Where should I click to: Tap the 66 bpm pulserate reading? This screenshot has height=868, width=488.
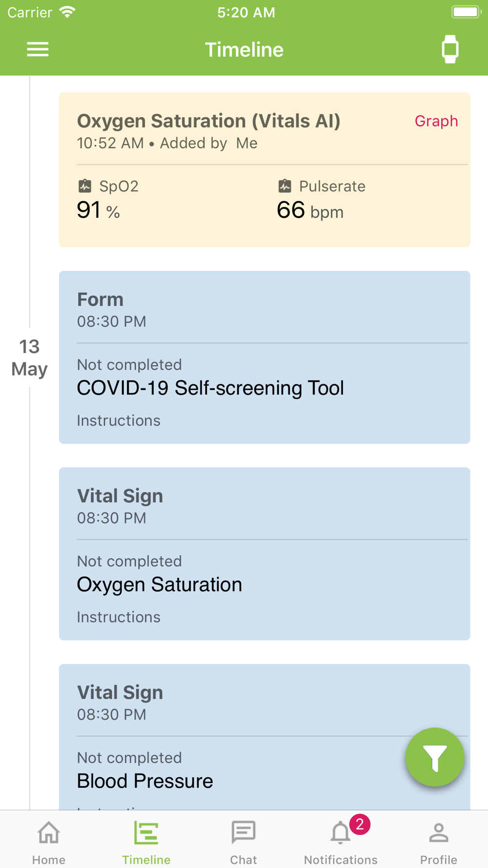[x=310, y=211]
